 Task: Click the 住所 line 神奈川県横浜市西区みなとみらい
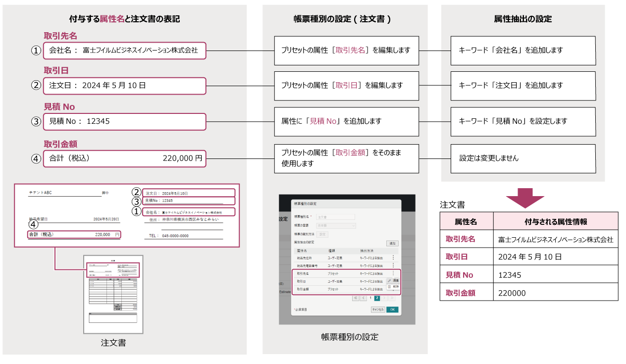[x=184, y=219]
